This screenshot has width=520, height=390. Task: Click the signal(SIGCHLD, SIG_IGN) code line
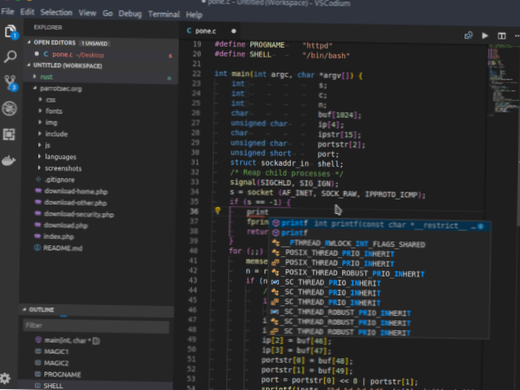284,183
